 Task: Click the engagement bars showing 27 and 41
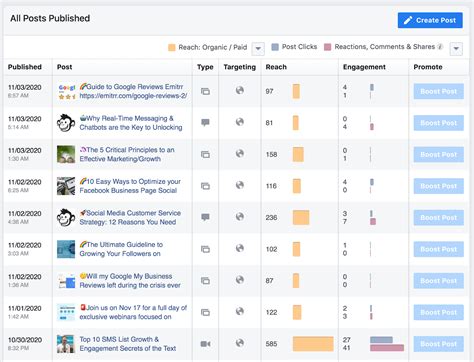(x=387, y=344)
